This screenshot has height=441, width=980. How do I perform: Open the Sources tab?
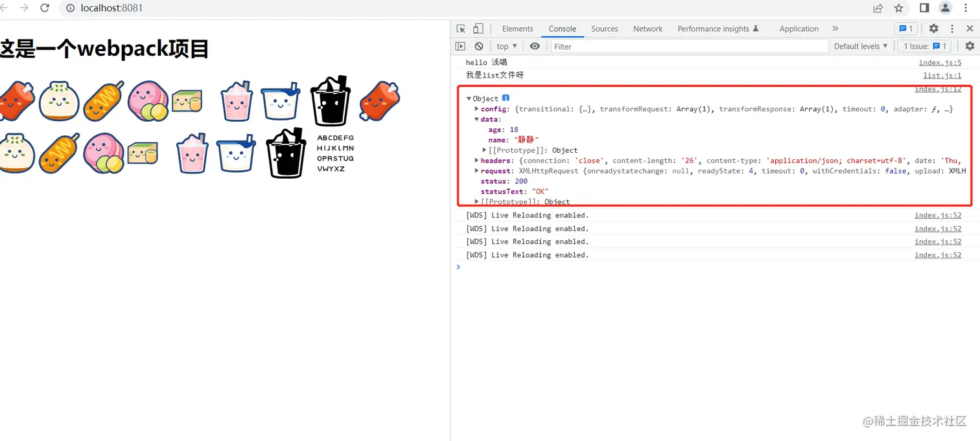tap(604, 28)
